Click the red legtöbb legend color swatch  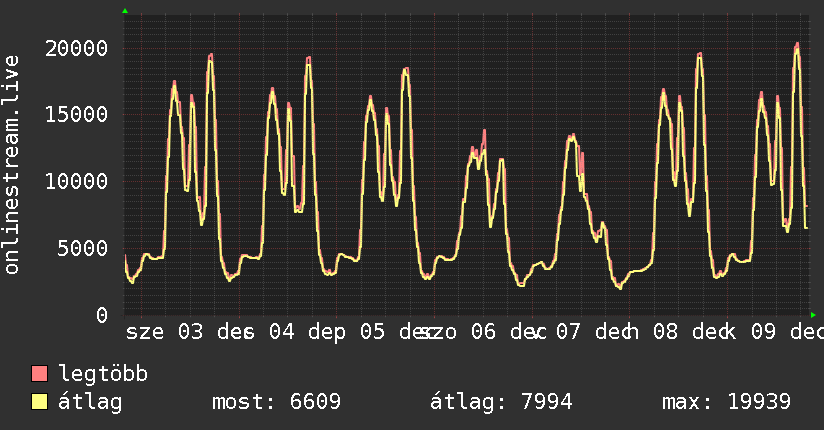pos(39,374)
